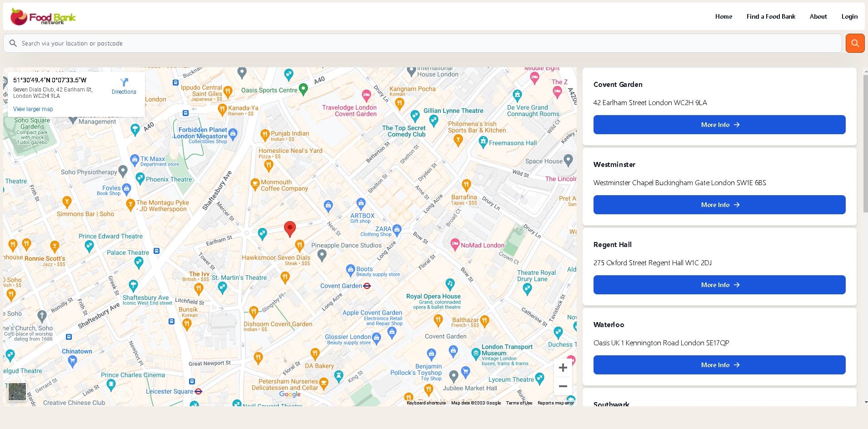Select the Covent Garden card title
The width and height of the screenshot is (868, 429).
pyautogui.click(x=618, y=85)
